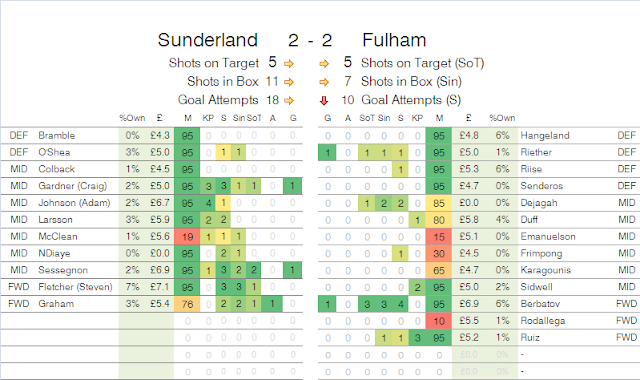Click Riether's green goal cell
This screenshot has height=380, width=640.
tap(327, 153)
